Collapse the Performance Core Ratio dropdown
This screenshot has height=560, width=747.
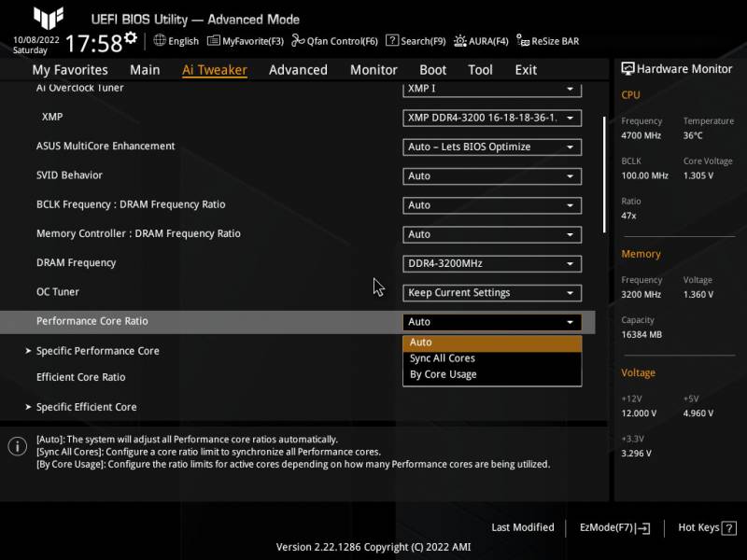click(x=492, y=322)
